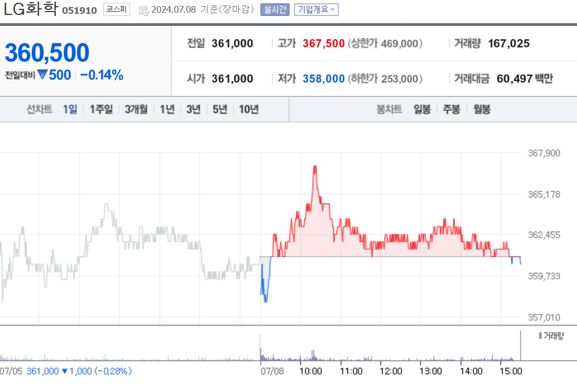Click the calendar-clock icon beside the 2024.07.08 date
Image resolution: width=577 pixels, height=392 pixels.
[143, 10]
